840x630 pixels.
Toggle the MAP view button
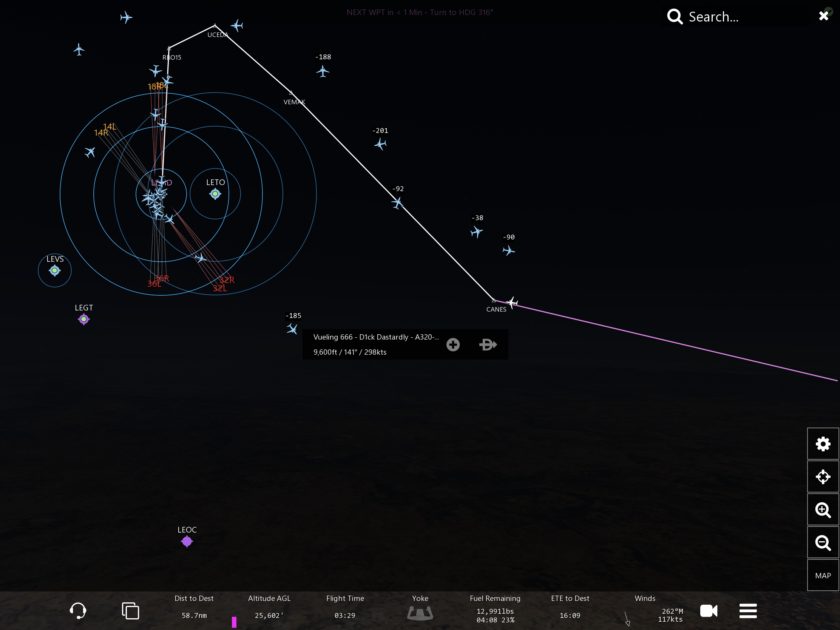[x=823, y=575]
